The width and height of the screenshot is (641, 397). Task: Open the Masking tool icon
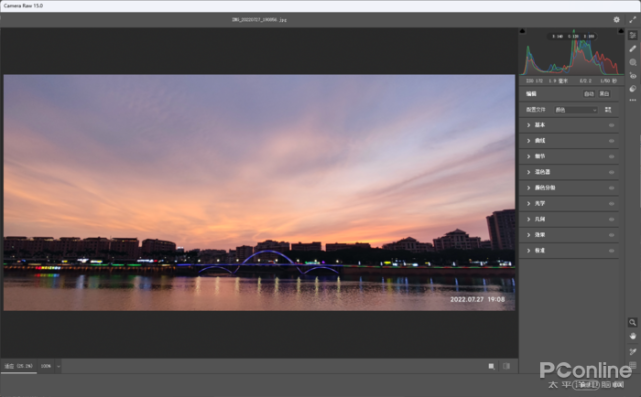click(x=633, y=62)
